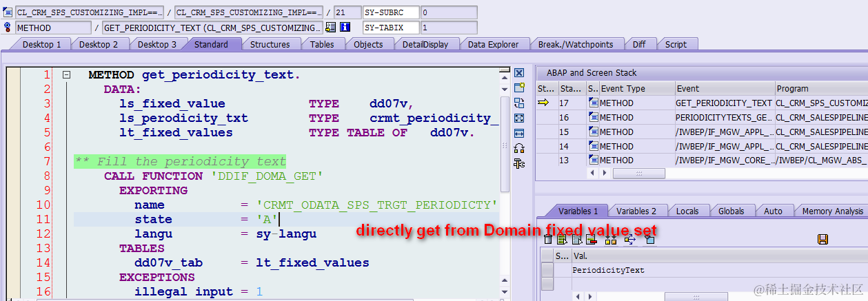Switch to the Globals tab
This screenshot has height=301, width=868.
click(x=731, y=211)
